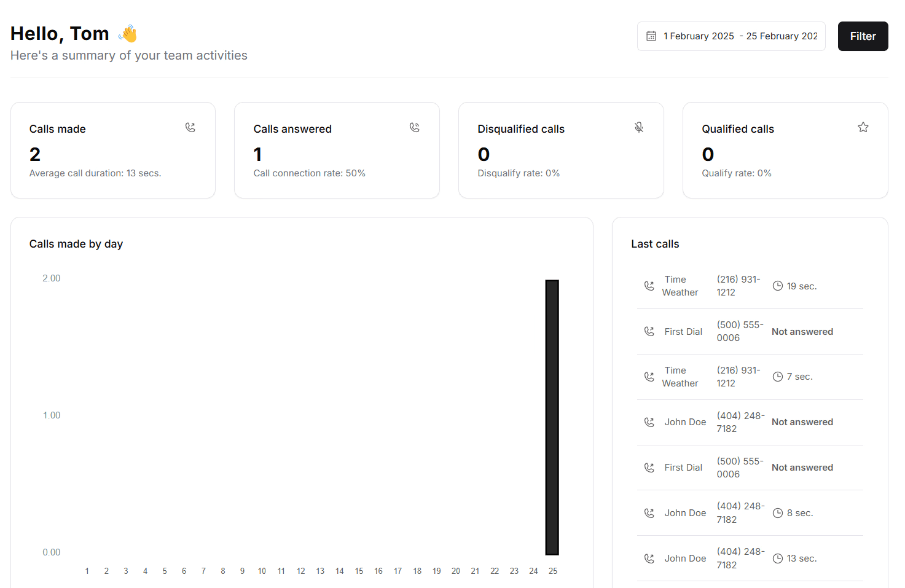Image resolution: width=905 pixels, height=588 pixels.
Task: Click the waving hand emoji next to Hello, Tom
Action: [x=128, y=33]
